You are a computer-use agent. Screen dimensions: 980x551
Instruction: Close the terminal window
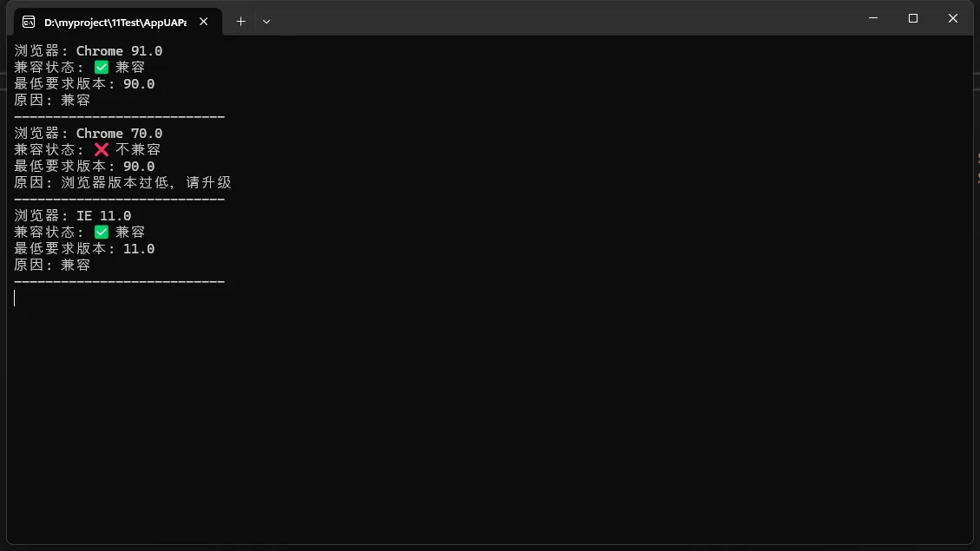(953, 18)
